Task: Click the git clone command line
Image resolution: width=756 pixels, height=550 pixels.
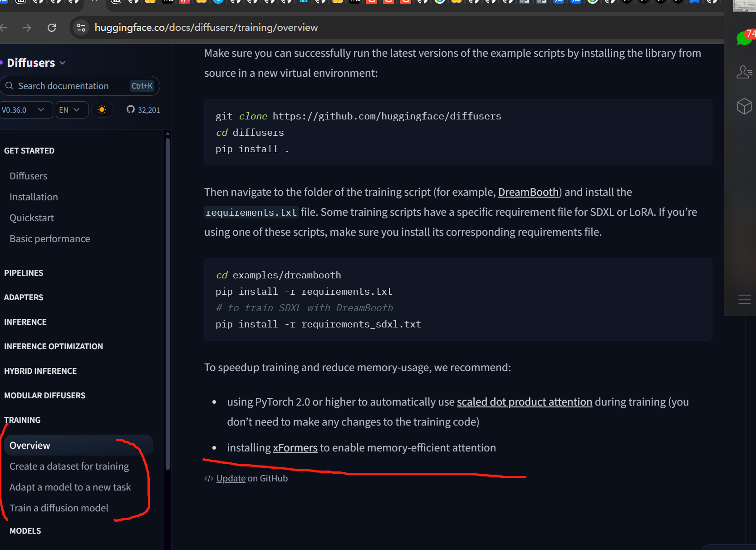Action: (x=358, y=116)
